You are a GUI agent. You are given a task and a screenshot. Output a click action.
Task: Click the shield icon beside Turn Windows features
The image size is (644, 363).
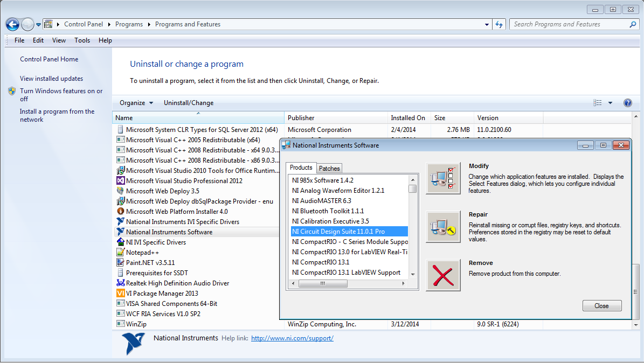click(12, 91)
